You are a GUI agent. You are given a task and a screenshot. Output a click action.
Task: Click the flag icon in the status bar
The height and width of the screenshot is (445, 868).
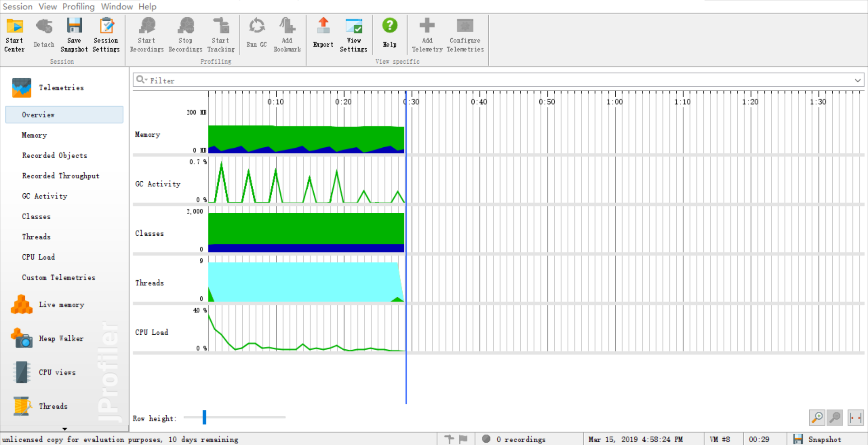463,439
